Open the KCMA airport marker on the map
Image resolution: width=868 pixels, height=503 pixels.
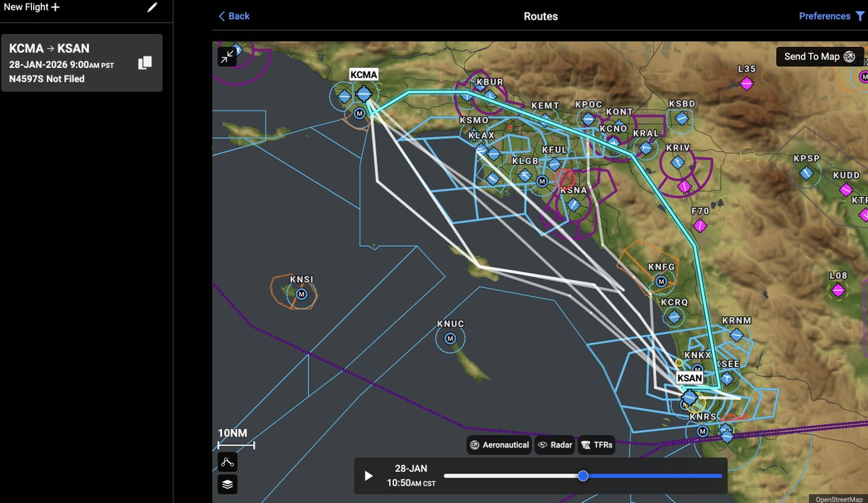(x=363, y=92)
